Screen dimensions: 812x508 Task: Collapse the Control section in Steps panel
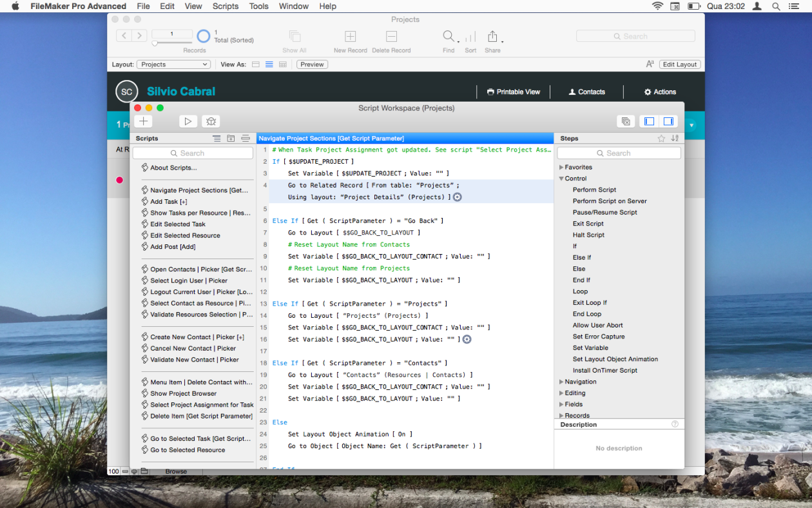[561, 178]
